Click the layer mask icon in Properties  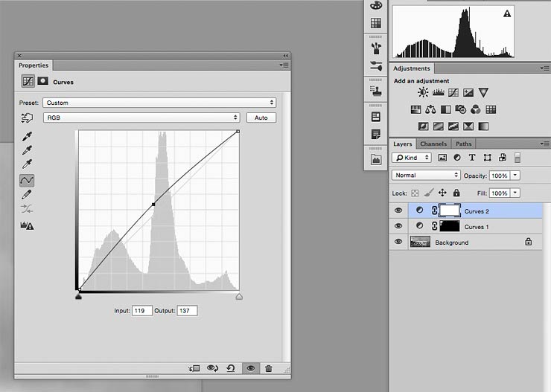pos(43,81)
